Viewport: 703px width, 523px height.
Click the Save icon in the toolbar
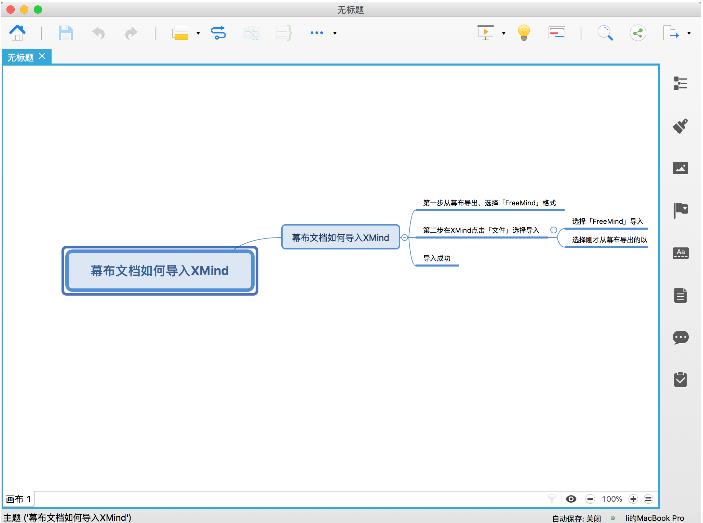pyautogui.click(x=66, y=33)
